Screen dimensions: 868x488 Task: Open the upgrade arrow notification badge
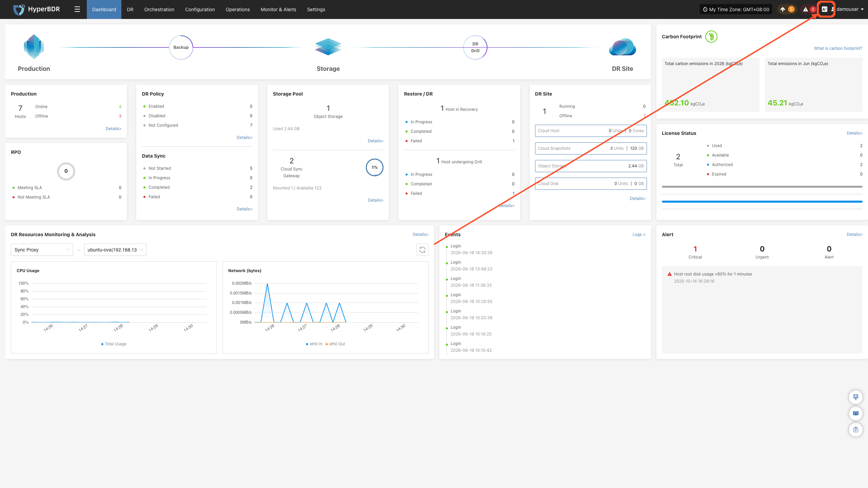click(786, 9)
